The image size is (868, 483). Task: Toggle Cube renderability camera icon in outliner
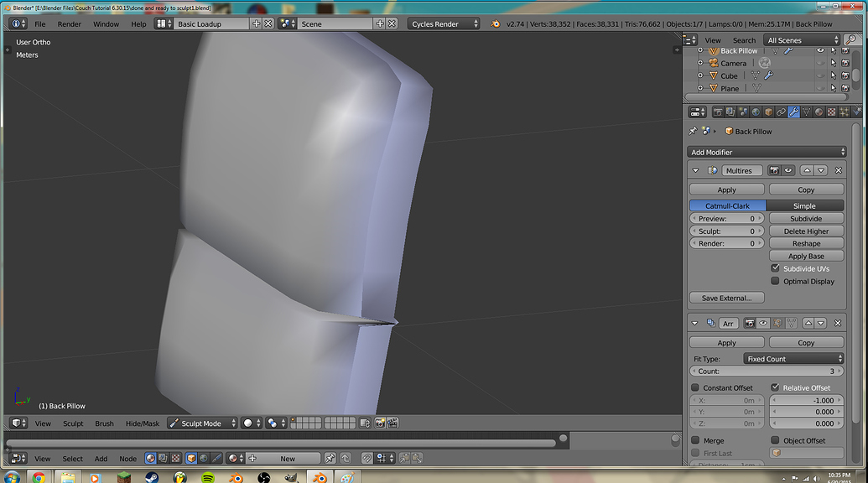[x=845, y=75]
